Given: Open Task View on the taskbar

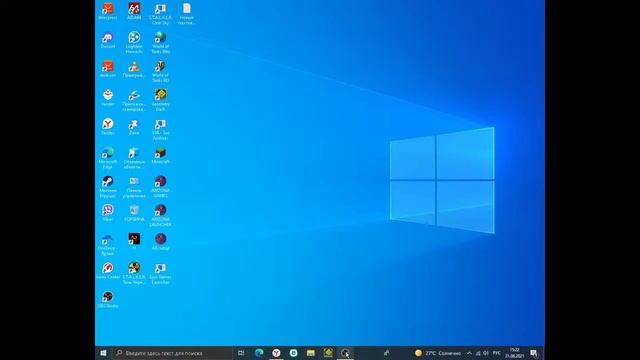Looking at the screenshot, I should [x=241, y=353].
